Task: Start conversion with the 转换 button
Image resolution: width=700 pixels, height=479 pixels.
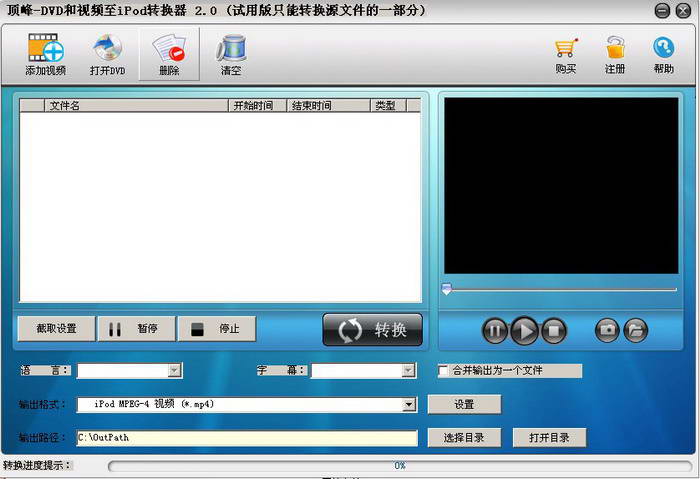Action: pyautogui.click(x=373, y=330)
